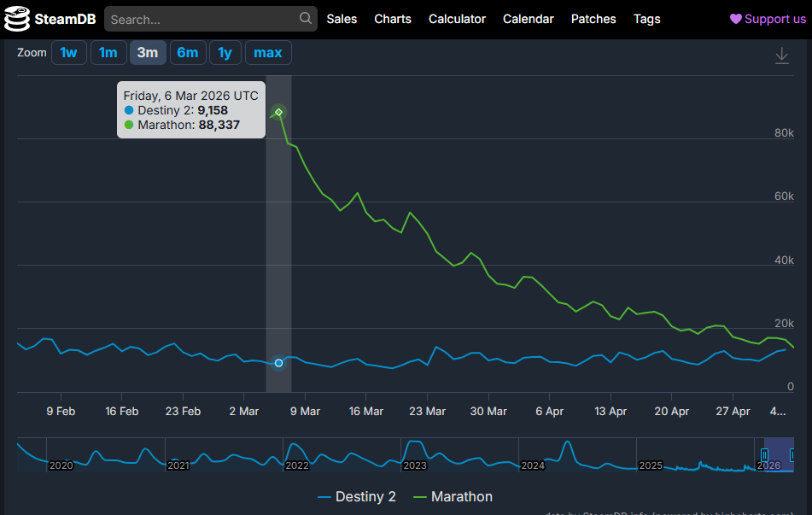Open the Calculator page
Image resolution: width=812 pixels, height=515 pixels.
pos(458,19)
